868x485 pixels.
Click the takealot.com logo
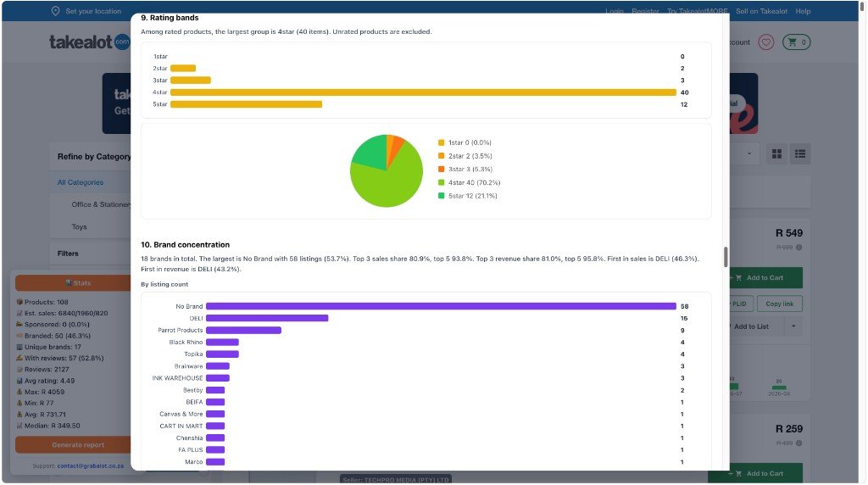(x=90, y=42)
